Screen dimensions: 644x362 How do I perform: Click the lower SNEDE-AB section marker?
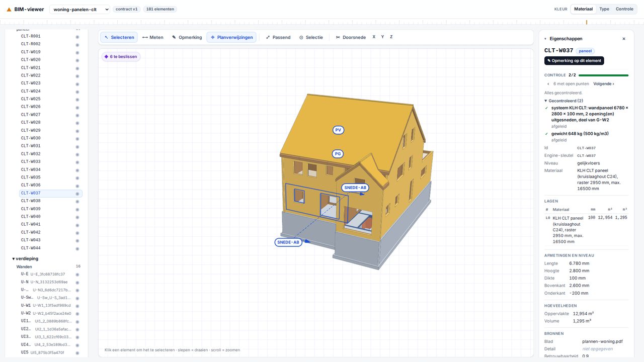pyautogui.click(x=288, y=242)
